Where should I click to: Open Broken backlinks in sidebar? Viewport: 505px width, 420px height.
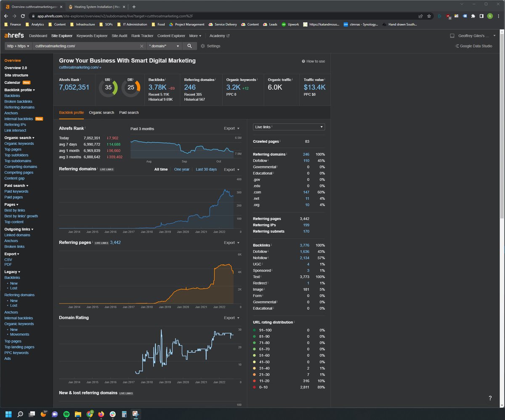[x=18, y=101]
